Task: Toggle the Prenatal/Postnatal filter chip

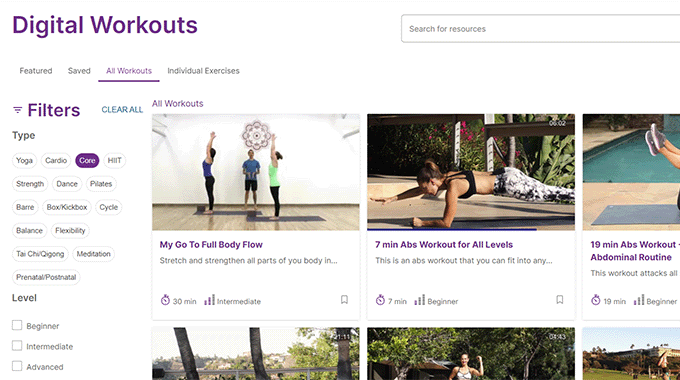Action: 46,277
